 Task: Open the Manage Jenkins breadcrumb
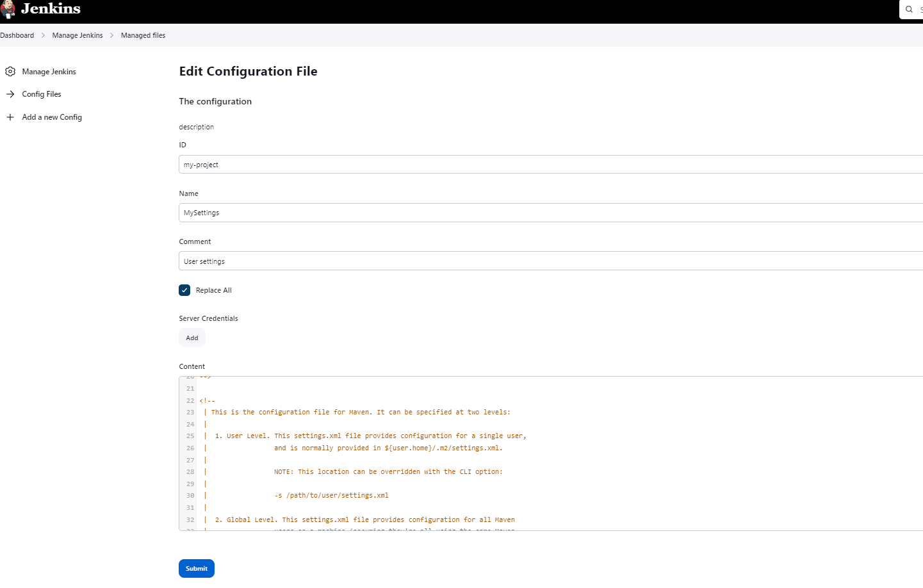coord(78,35)
